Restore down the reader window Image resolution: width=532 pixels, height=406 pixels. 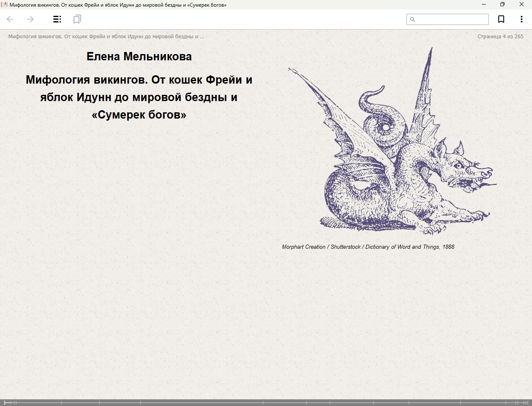(502, 5)
